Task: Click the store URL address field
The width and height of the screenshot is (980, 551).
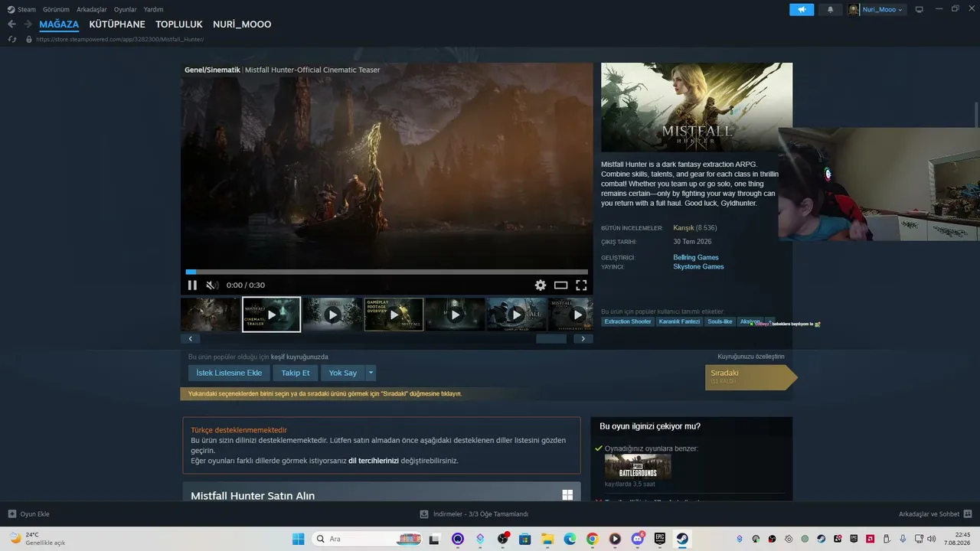Action: tap(120, 39)
